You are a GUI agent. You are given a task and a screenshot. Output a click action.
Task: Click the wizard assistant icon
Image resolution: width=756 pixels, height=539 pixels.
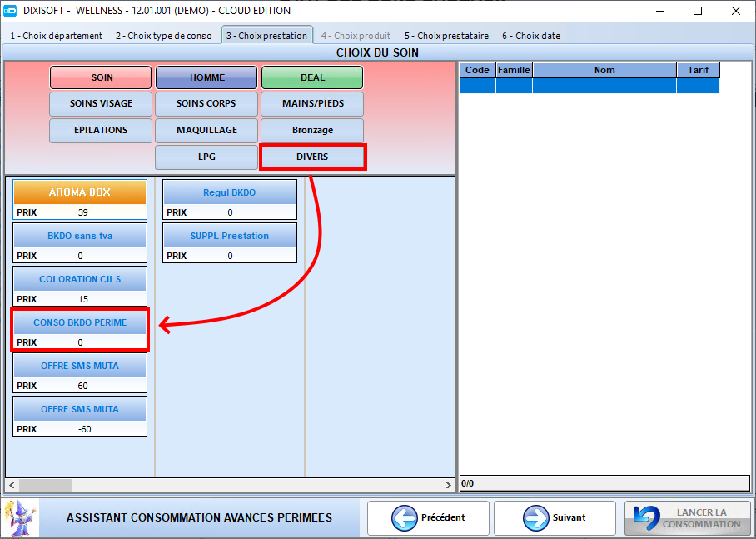coord(21,517)
